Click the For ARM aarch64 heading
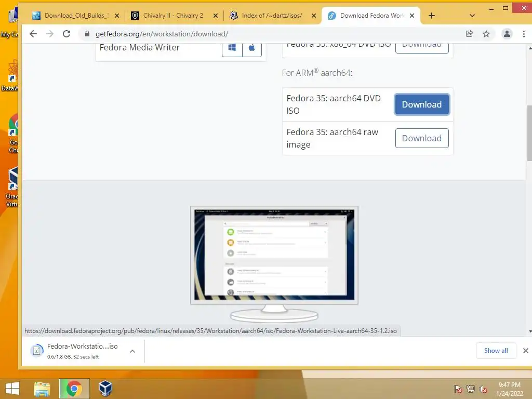This screenshot has width=532, height=399. 317,73
